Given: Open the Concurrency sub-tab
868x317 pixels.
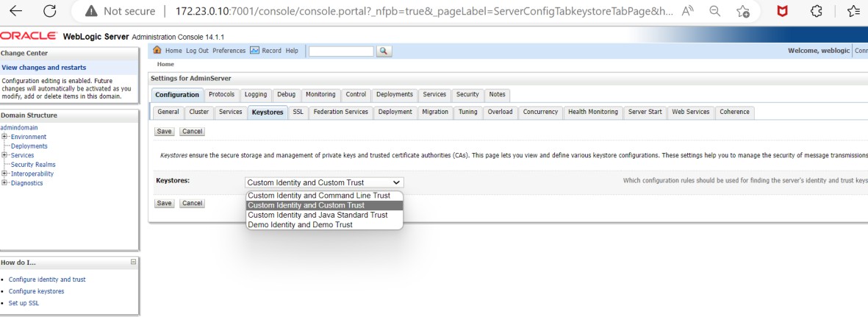Looking at the screenshot, I should coord(540,112).
